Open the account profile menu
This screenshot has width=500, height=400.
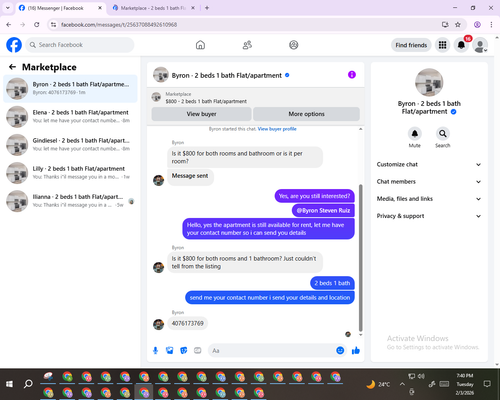pyautogui.click(x=480, y=45)
